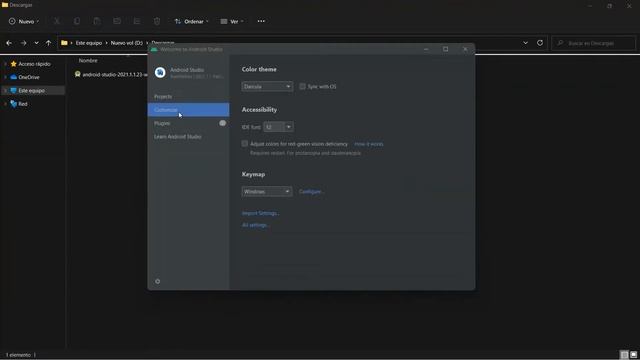Image resolution: width=640 pixels, height=360 pixels.
Task: Click the Buscar en Descargas search field
Action: (x=593, y=43)
